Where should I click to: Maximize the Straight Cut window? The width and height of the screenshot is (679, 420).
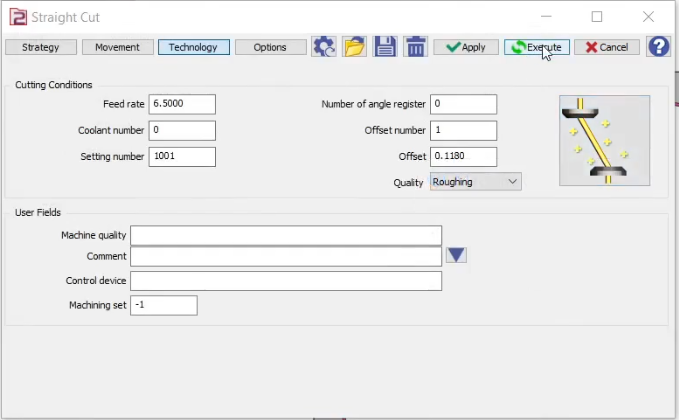(x=597, y=17)
